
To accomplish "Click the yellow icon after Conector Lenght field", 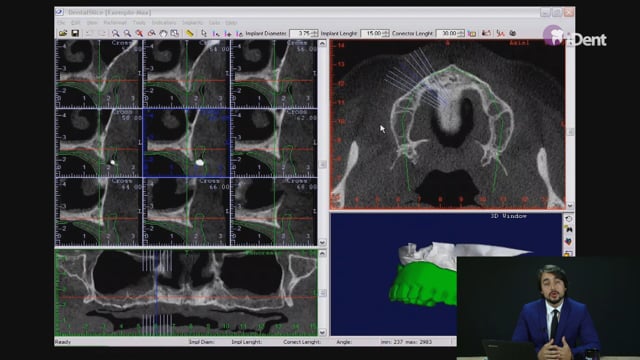I will pyautogui.click(x=472, y=33).
